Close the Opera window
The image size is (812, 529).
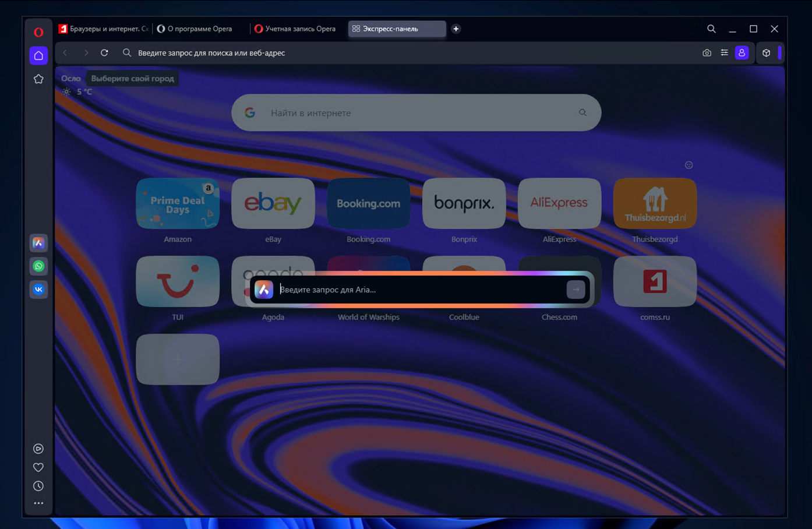pyautogui.click(x=774, y=29)
